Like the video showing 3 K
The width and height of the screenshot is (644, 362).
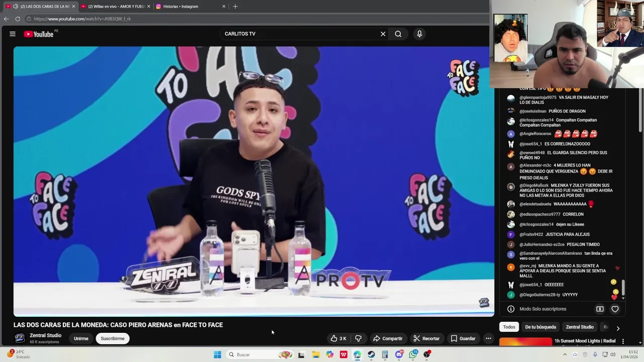338,338
